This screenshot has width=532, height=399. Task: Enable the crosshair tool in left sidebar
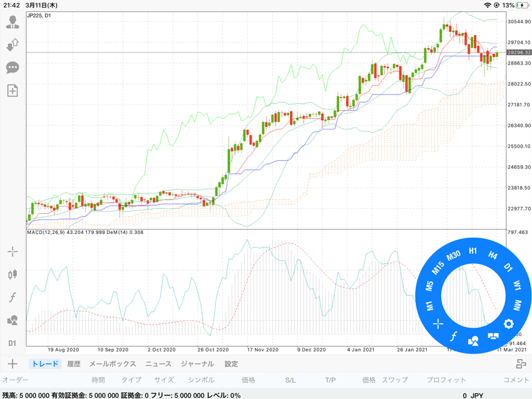click(13, 251)
